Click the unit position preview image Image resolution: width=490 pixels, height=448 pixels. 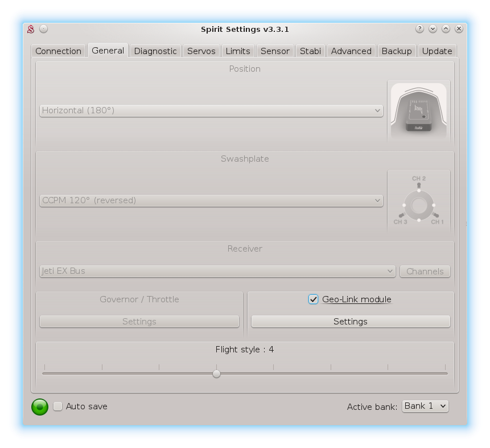[x=418, y=110]
